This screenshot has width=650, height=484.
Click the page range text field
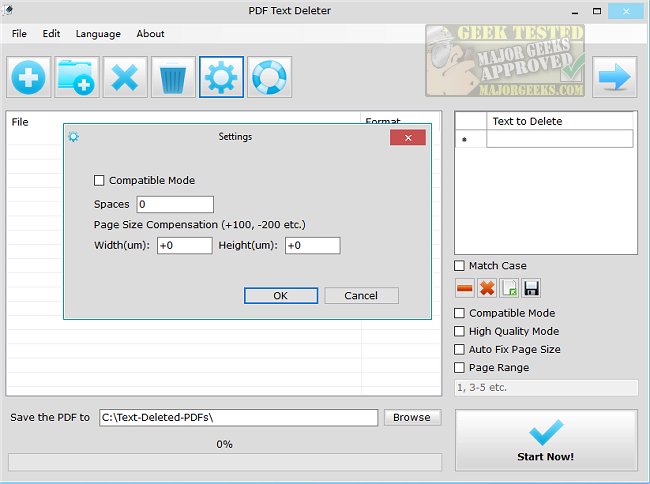point(546,387)
